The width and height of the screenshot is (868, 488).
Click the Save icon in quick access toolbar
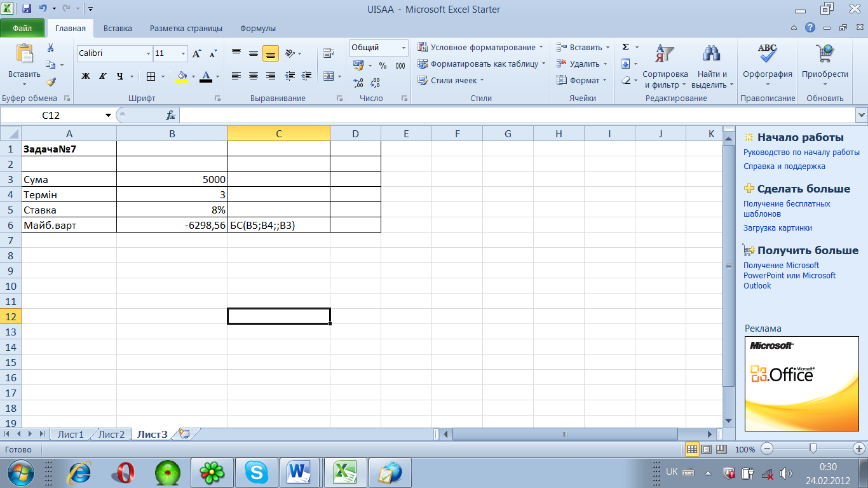[27, 9]
